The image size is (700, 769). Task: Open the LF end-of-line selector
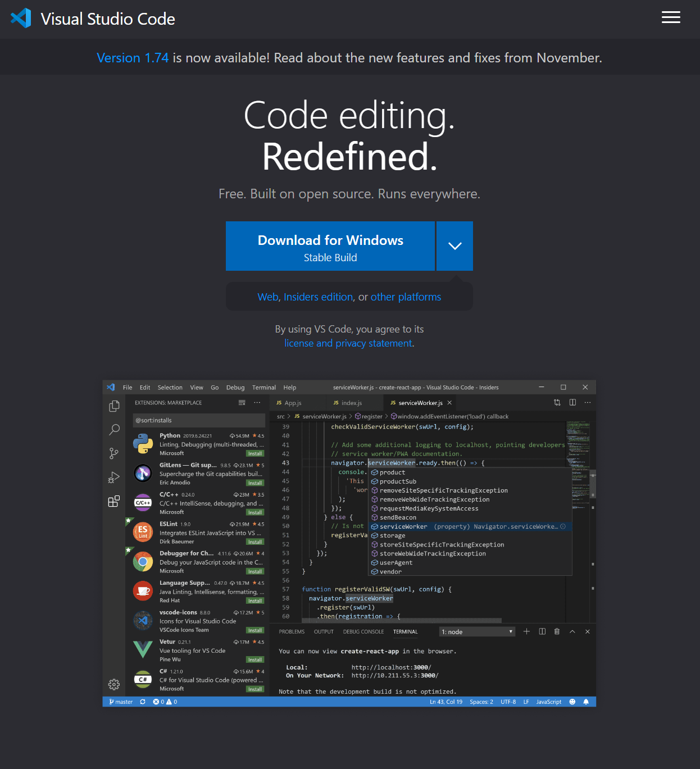click(x=526, y=702)
